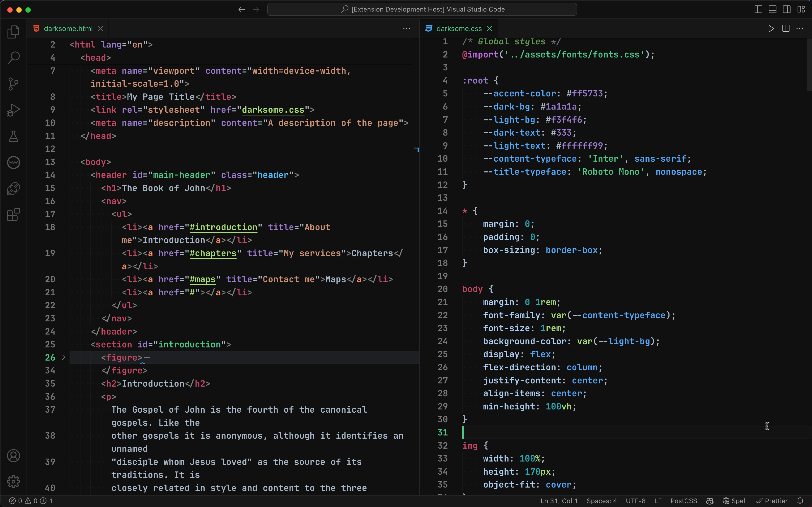Open the Search view in activity bar
This screenshot has height=507, width=812.
[x=13, y=58]
